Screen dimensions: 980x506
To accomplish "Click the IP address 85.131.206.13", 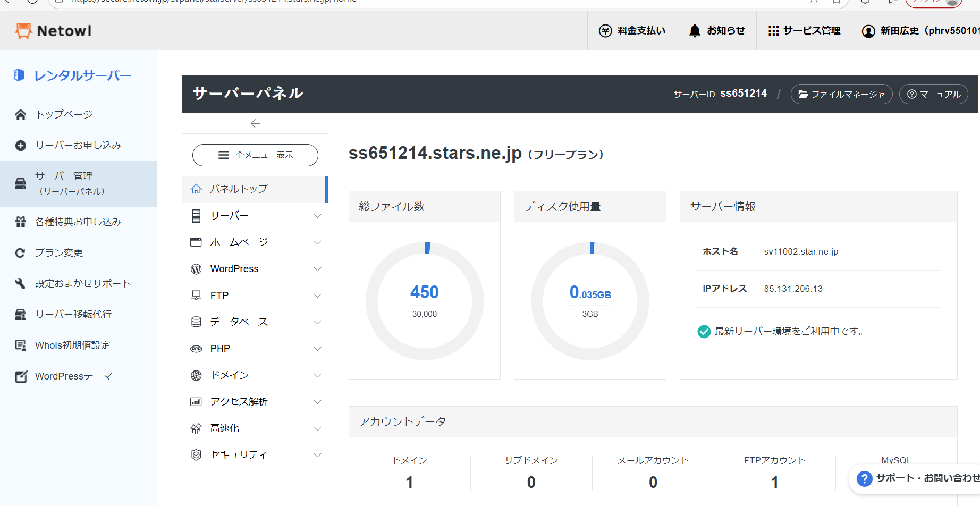I will click(793, 289).
